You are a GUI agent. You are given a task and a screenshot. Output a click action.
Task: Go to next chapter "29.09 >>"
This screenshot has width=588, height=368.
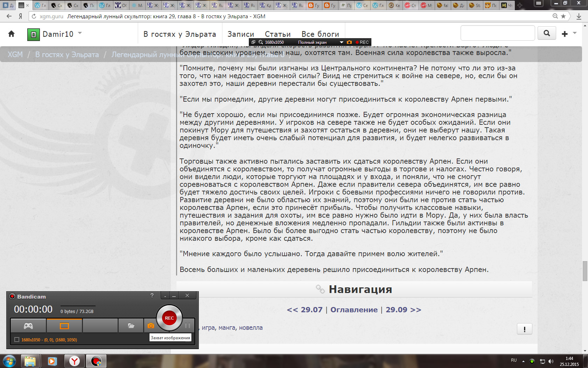(403, 310)
